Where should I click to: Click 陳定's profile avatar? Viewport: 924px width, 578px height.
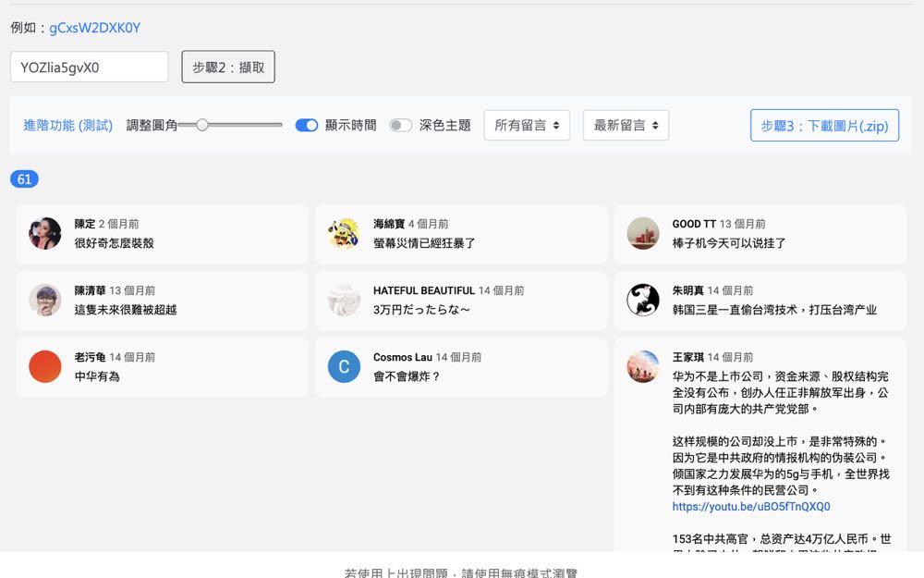45,234
